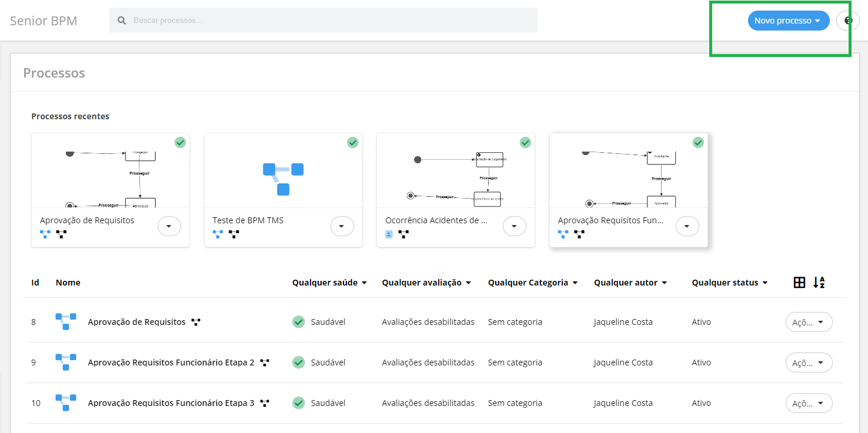The image size is (868, 433).
Task: Switch to grid view icon
Action: point(799,283)
